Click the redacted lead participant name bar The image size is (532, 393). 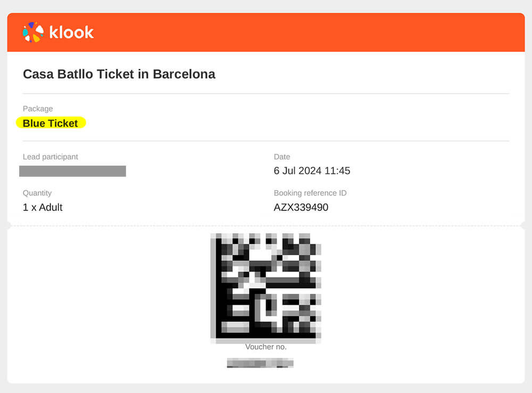tap(72, 171)
